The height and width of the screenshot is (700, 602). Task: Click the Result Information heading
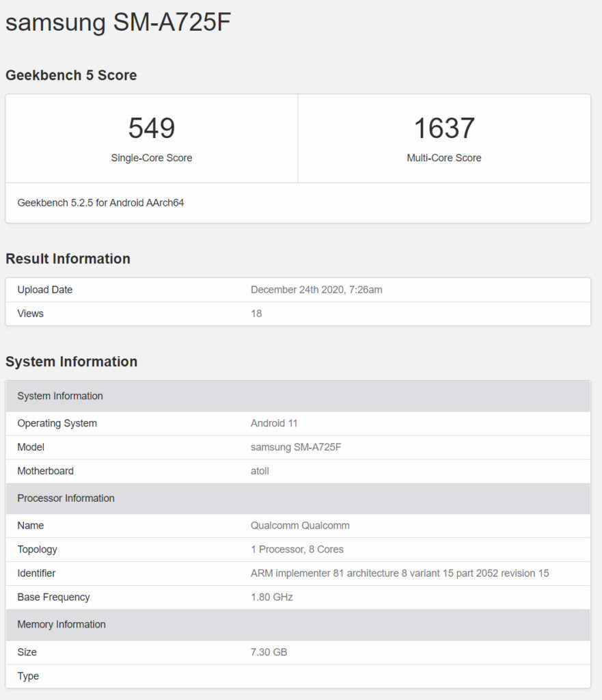(x=68, y=258)
